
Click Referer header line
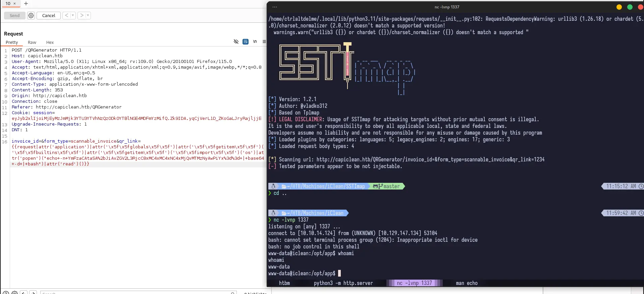click(x=67, y=107)
